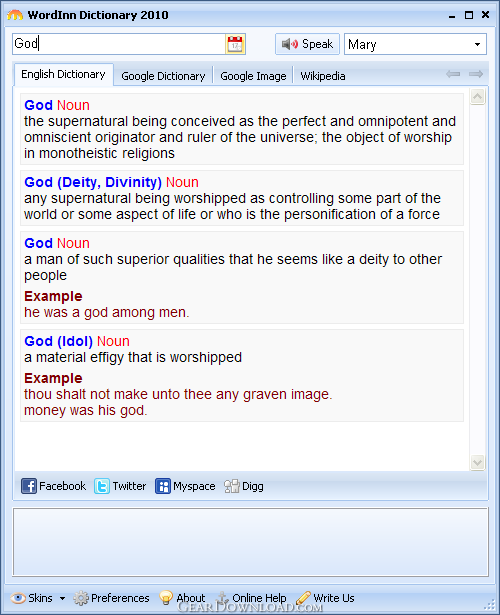Viewport: 500px width, 615px height.
Task: Switch to Google Dictionary tab
Action: (x=163, y=76)
